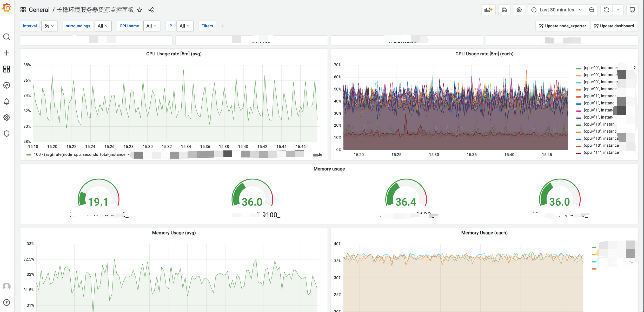Open the interval 5s dropdown
This screenshot has height=312, width=644.
click(x=49, y=26)
